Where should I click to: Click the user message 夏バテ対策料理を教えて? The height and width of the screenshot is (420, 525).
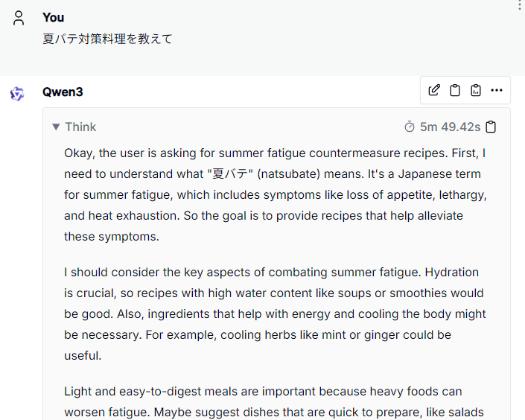[x=107, y=39]
